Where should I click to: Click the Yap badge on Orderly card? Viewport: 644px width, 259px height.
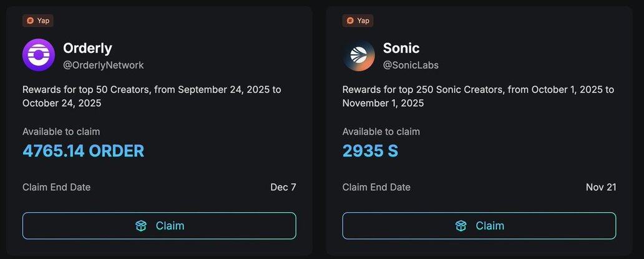click(x=38, y=21)
